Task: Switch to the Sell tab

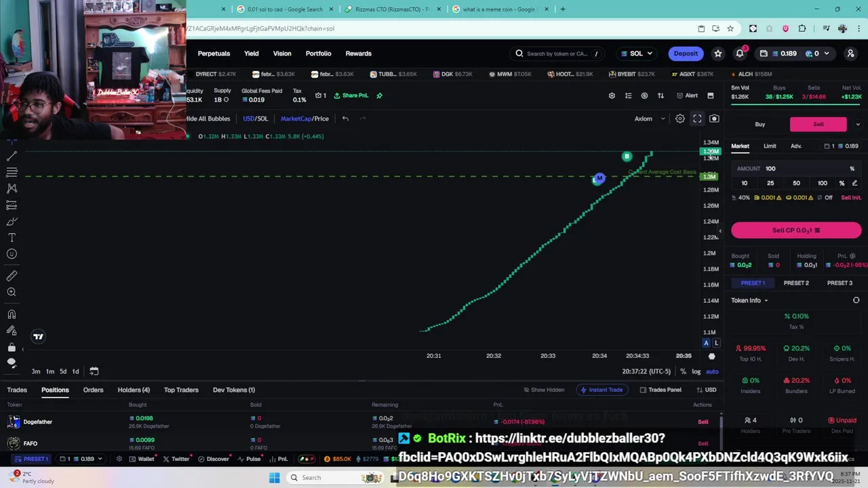Action: click(818, 125)
